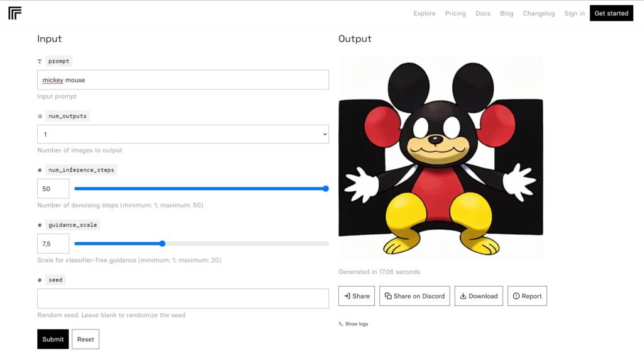This screenshot has width=644, height=357.
Task: Click the Get started button
Action: pos(611,13)
